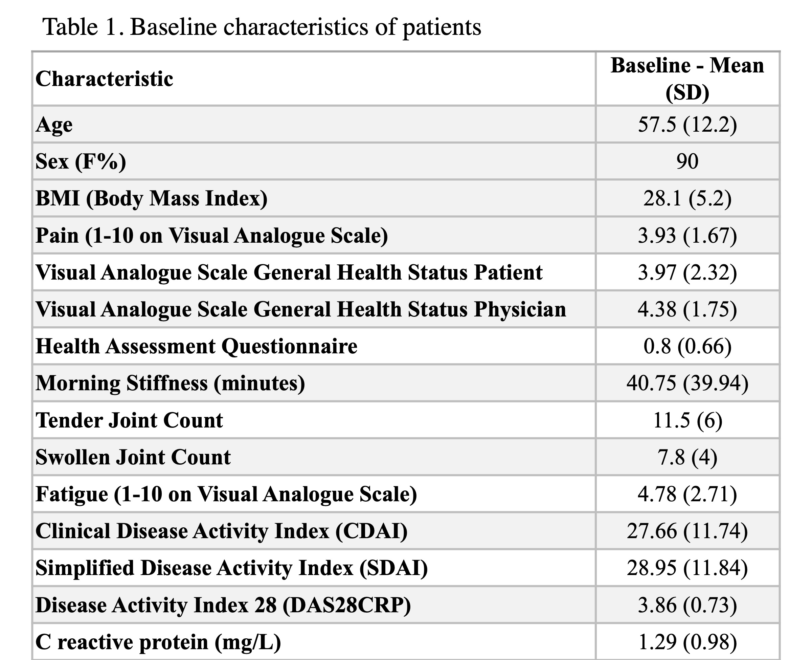Select the 'Simplified Disease Activity Index (SDAI)' label
The height and width of the screenshot is (660, 812).
tap(232, 568)
